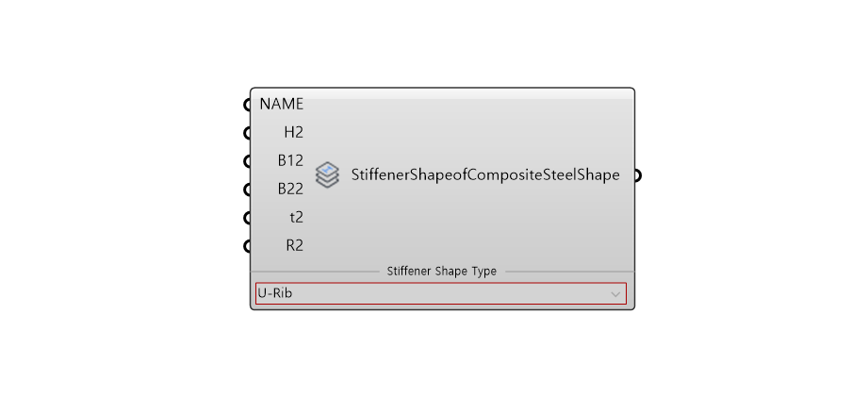
Task: Click the StiffenerShapeofCompositeSteelShape component title
Action: [x=485, y=175]
